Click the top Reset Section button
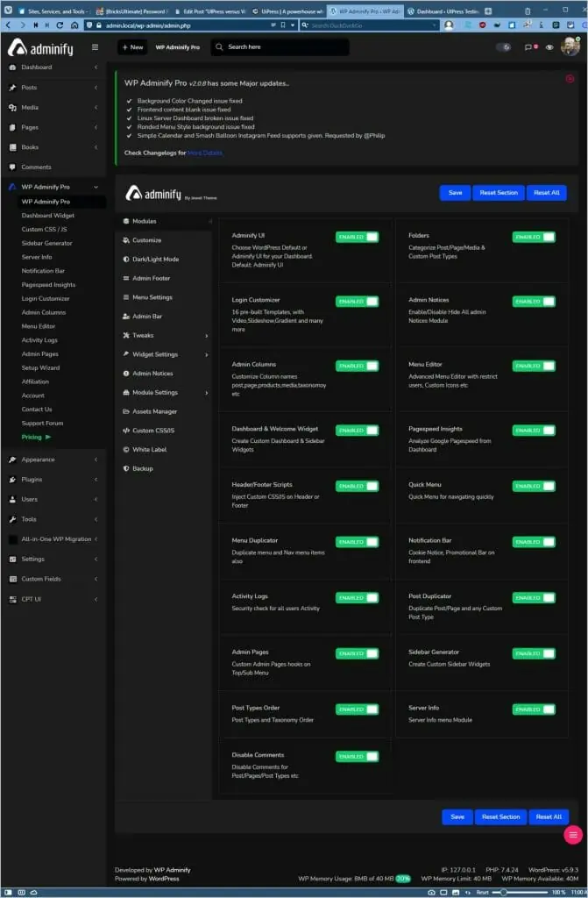The width and height of the screenshot is (588, 898). pyautogui.click(x=498, y=193)
